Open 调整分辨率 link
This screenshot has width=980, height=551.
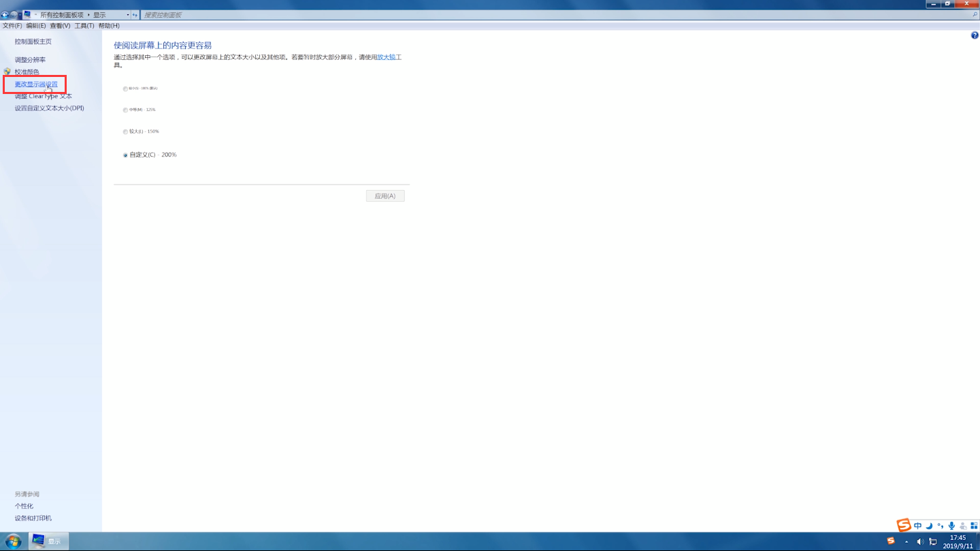tap(31, 60)
